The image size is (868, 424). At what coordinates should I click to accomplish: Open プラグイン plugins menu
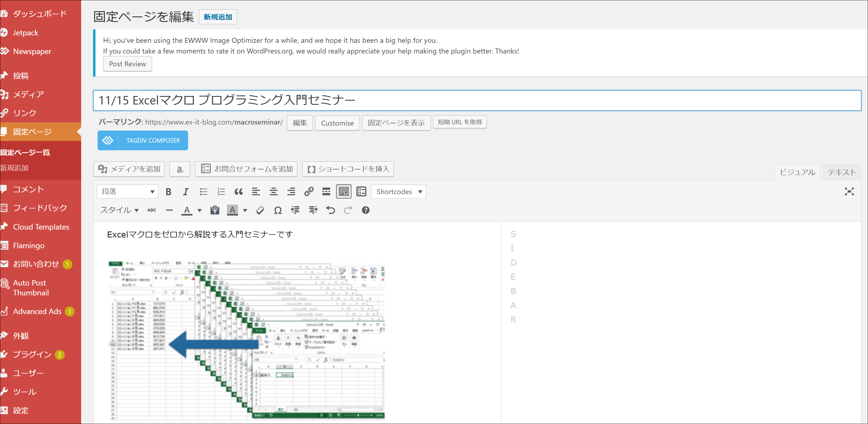pyautogui.click(x=32, y=355)
